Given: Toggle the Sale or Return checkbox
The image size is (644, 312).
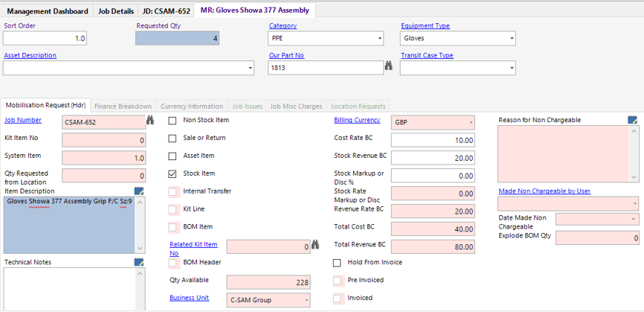Looking at the screenshot, I should click(x=173, y=138).
